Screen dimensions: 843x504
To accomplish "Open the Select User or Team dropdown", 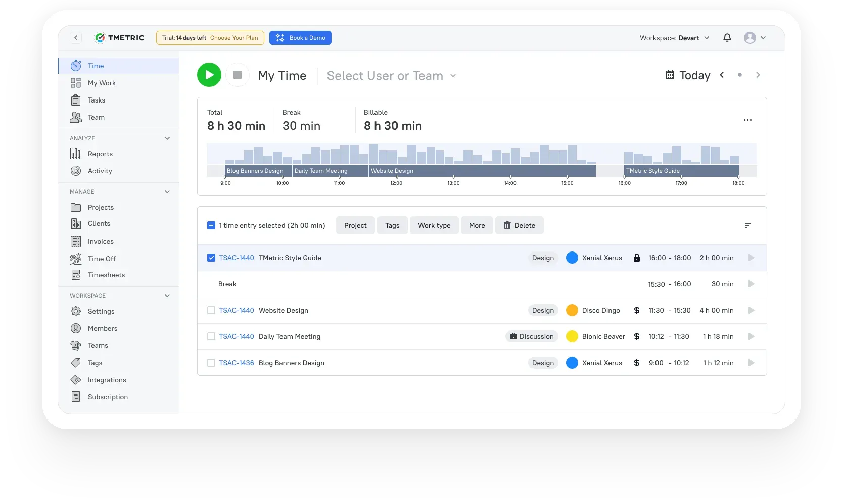I will (391, 75).
